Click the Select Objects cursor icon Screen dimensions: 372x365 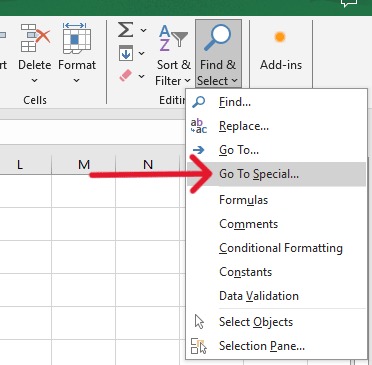tap(199, 322)
